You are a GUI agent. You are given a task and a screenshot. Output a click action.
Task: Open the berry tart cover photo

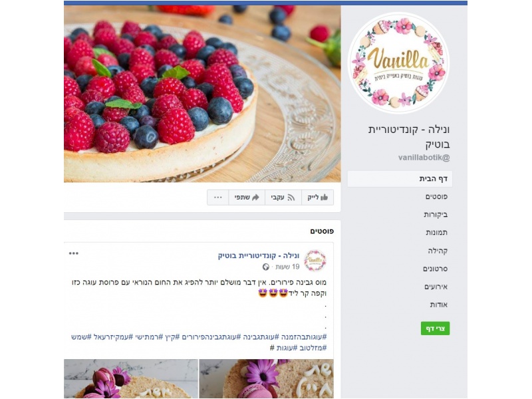[x=202, y=94]
